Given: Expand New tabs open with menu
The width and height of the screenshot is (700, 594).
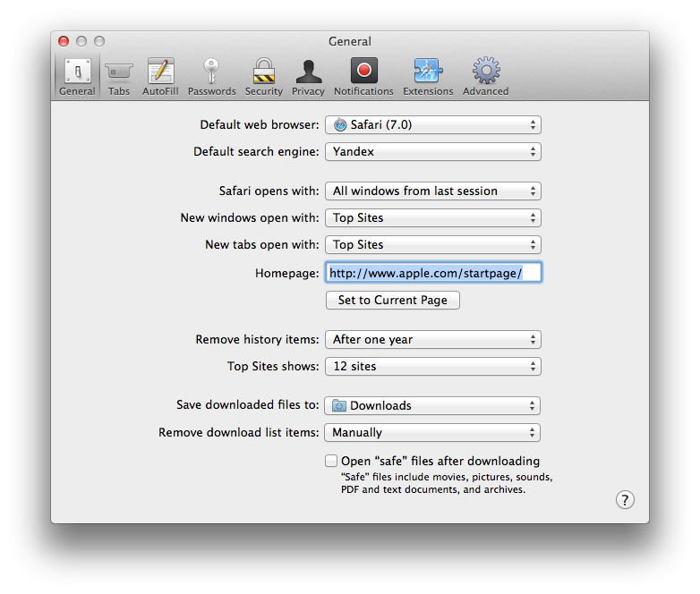Looking at the screenshot, I should click(x=433, y=244).
